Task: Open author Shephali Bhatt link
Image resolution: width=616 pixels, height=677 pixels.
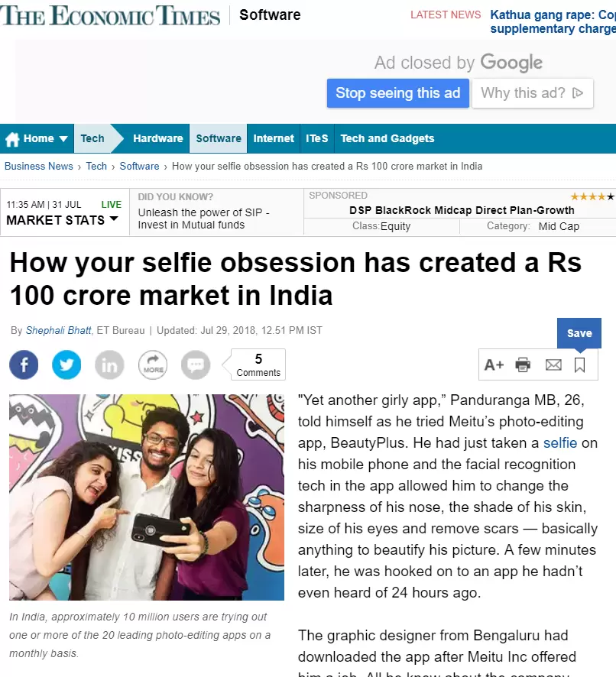Action: point(58,330)
